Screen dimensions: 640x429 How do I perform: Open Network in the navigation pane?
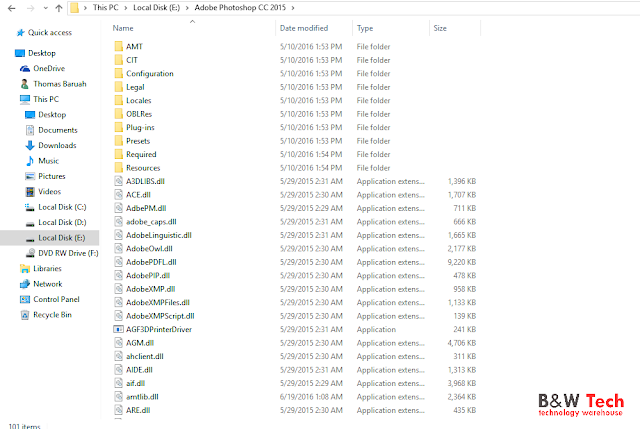(x=41, y=284)
